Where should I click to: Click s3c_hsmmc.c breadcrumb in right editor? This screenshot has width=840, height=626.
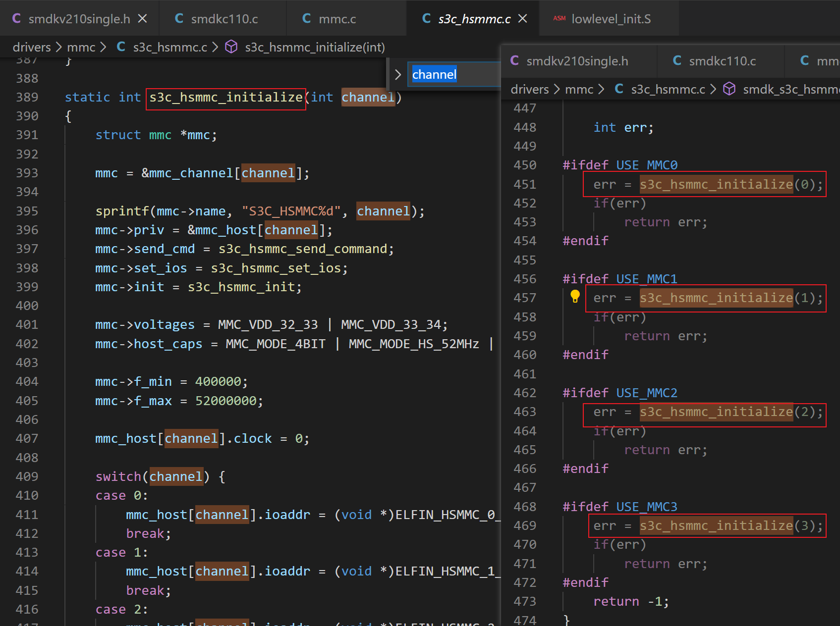668,89
